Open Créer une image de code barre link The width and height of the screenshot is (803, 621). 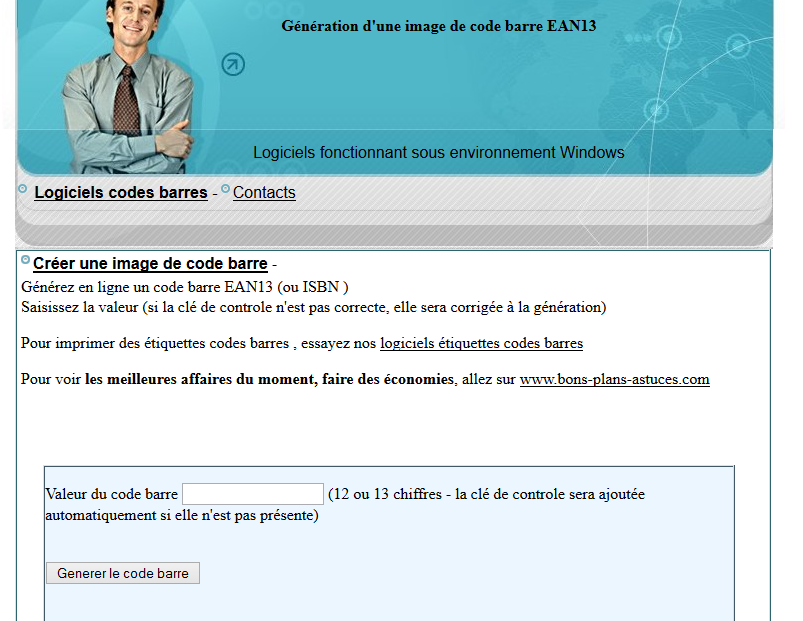(x=151, y=264)
